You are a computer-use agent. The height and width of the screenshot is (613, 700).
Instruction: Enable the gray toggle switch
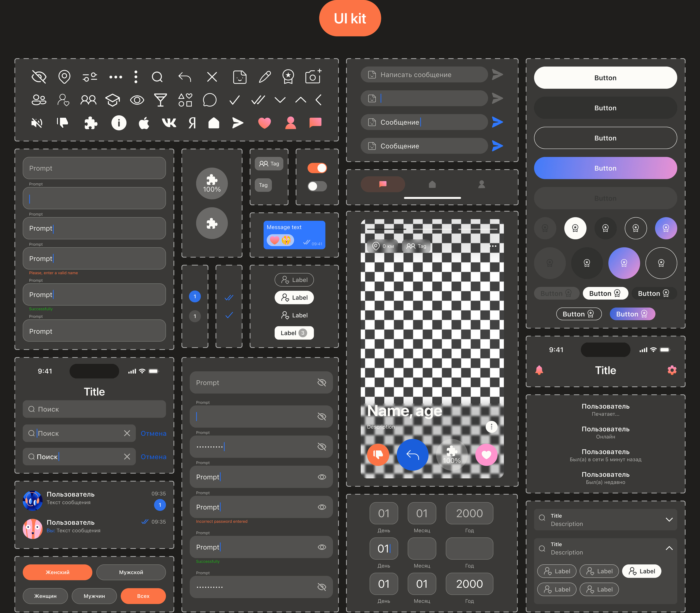point(317,186)
